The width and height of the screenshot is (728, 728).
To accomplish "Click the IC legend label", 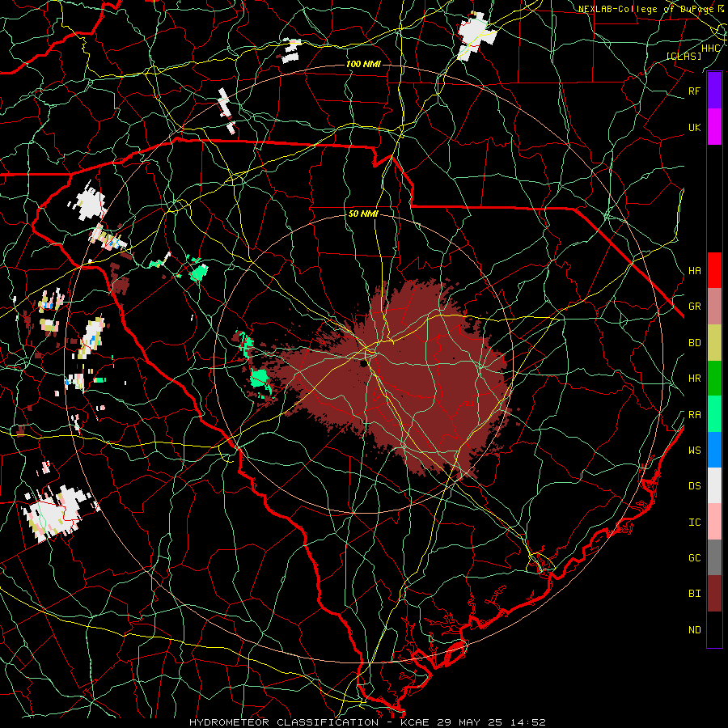I will coord(694,522).
